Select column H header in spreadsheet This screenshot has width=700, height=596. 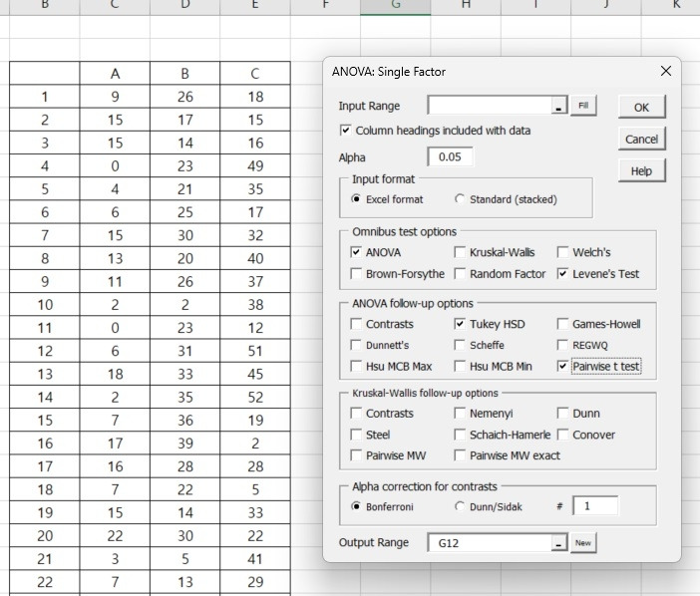pos(466,6)
